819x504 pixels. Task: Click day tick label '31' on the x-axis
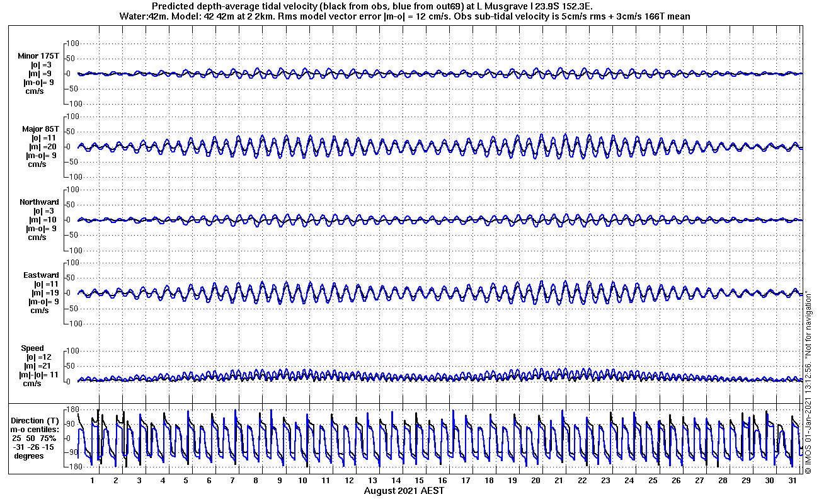(x=793, y=481)
